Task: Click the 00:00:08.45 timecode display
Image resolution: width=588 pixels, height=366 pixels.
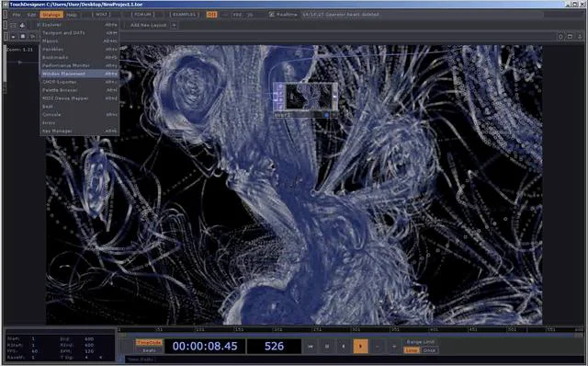Action: (x=205, y=346)
